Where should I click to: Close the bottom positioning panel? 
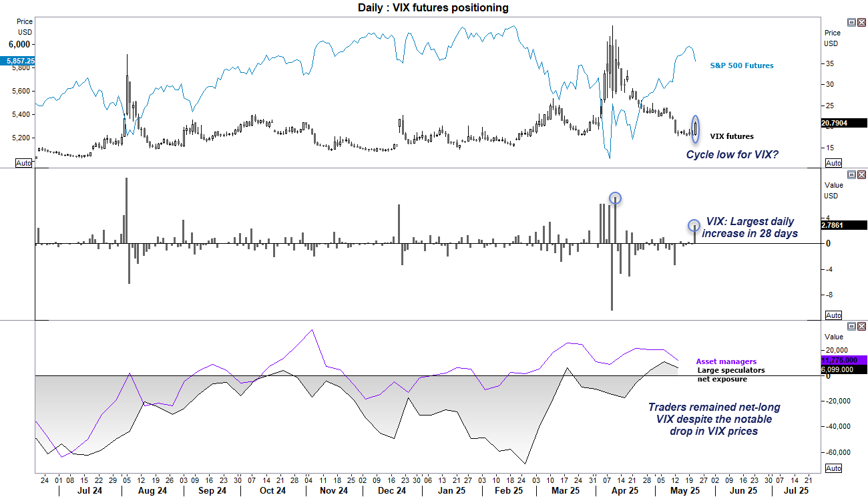click(862, 327)
